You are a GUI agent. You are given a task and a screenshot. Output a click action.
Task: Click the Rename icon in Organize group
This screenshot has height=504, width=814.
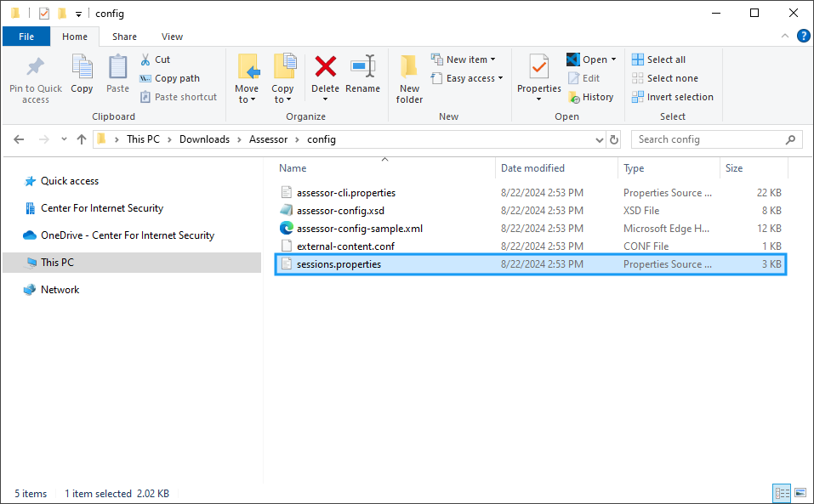[362, 68]
